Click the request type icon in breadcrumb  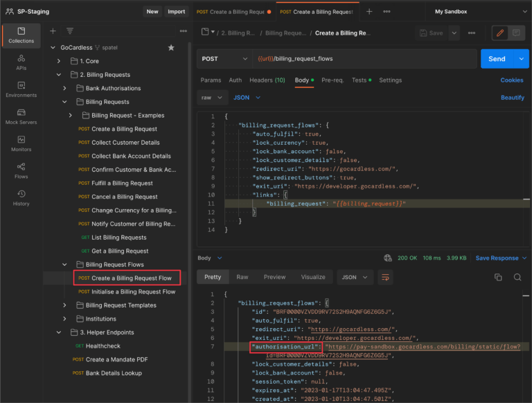[205, 33]
